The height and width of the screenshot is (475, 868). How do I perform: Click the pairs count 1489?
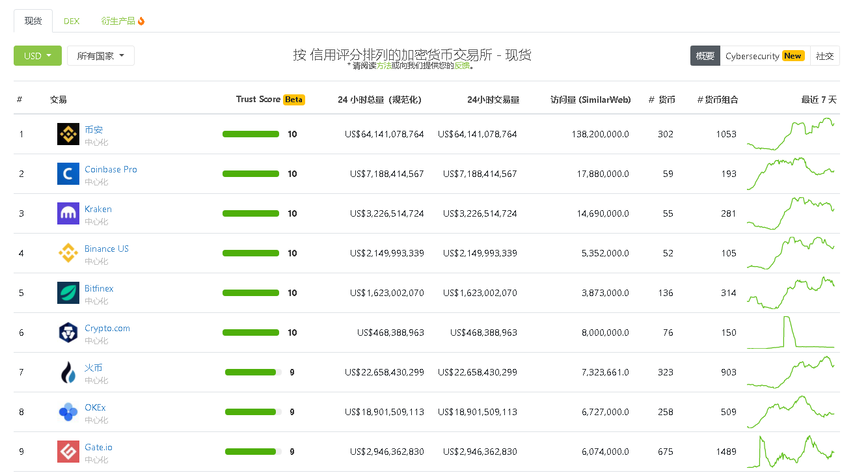pos(726,452)
